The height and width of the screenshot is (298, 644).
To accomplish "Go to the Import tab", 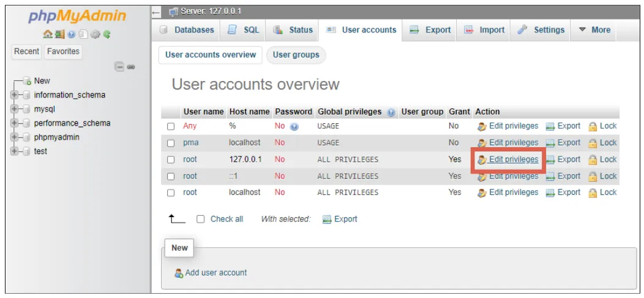I will [x=484, y=30].
